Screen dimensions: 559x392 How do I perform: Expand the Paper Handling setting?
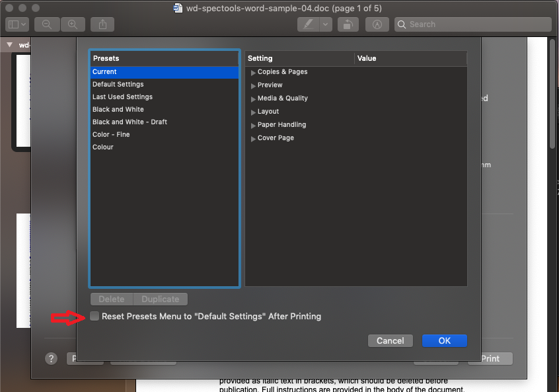(x=254, y=125)
